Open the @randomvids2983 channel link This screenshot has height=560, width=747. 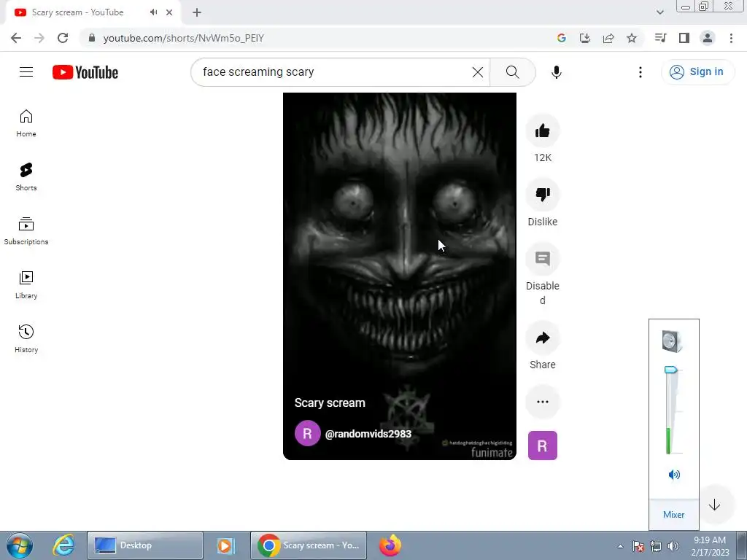pos(368,434)
